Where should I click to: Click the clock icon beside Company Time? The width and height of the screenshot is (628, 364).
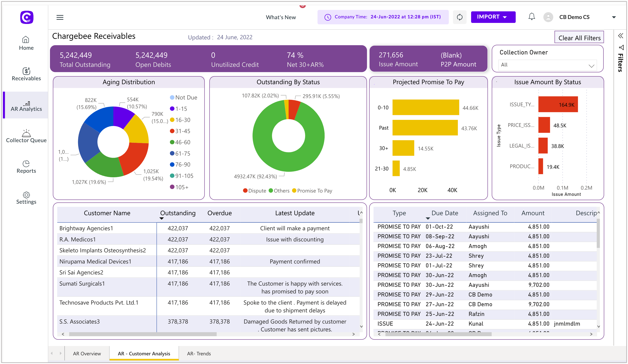[x=328, y=17]
